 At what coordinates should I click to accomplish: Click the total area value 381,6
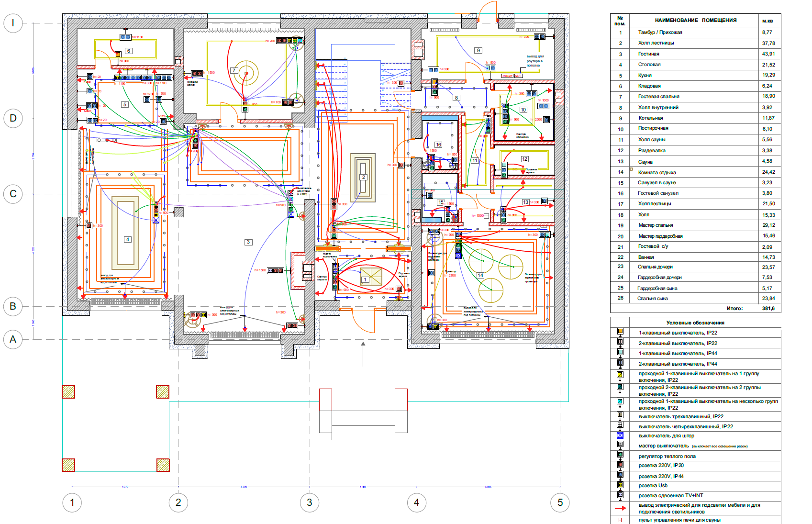pos(768,309)
